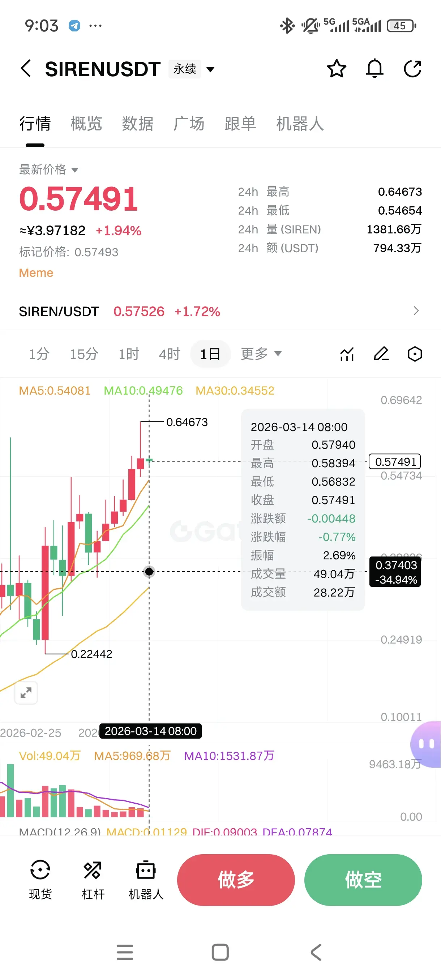The image size is (441, 980).
Task: Tap the volume MA5:969.68万 label
Action: pyautogui.click(x=132, y=756)
